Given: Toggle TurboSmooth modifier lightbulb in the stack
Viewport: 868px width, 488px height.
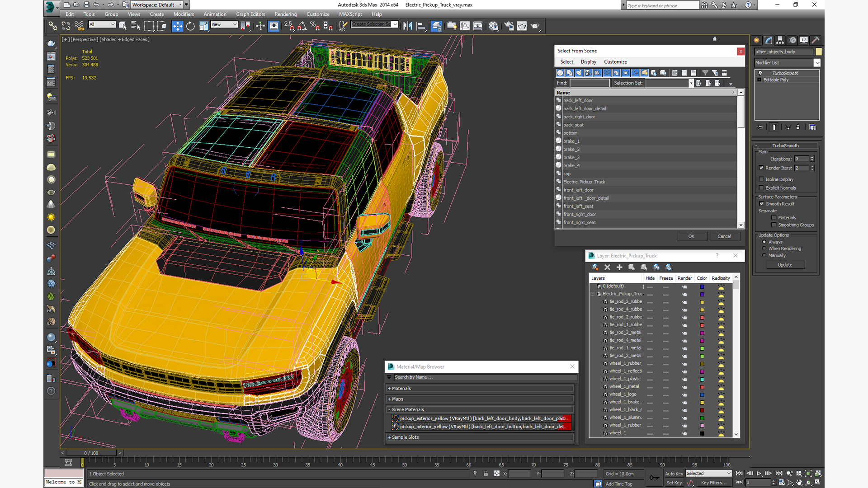Looking at the screenshot, I should 760,73.
